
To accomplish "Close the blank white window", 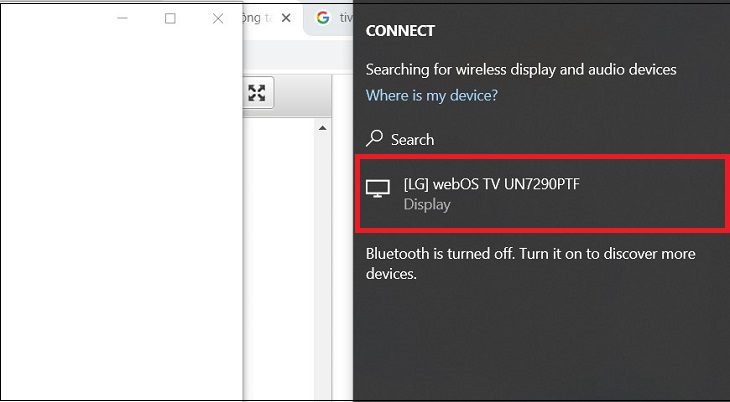I will 218,18.
